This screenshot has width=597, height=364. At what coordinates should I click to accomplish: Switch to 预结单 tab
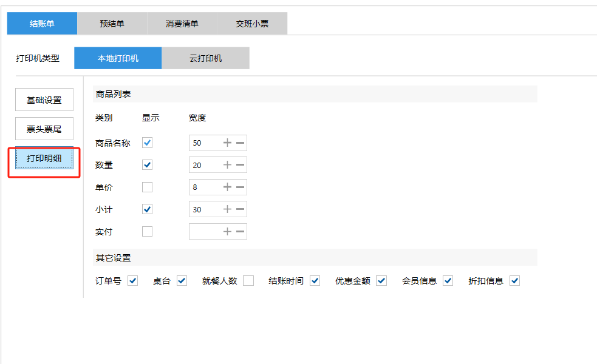pos(112,24)
